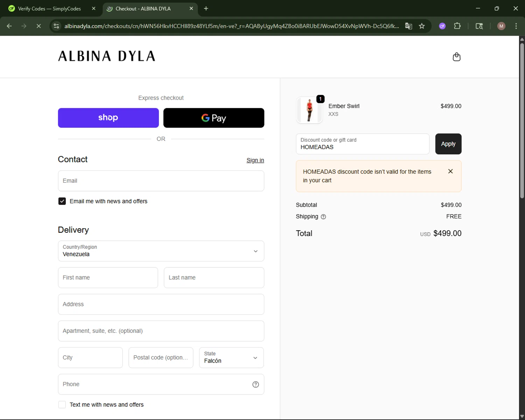Click the FREE shipping value
This screenshot has height=420, width=525.
click(x=454, y=216)
